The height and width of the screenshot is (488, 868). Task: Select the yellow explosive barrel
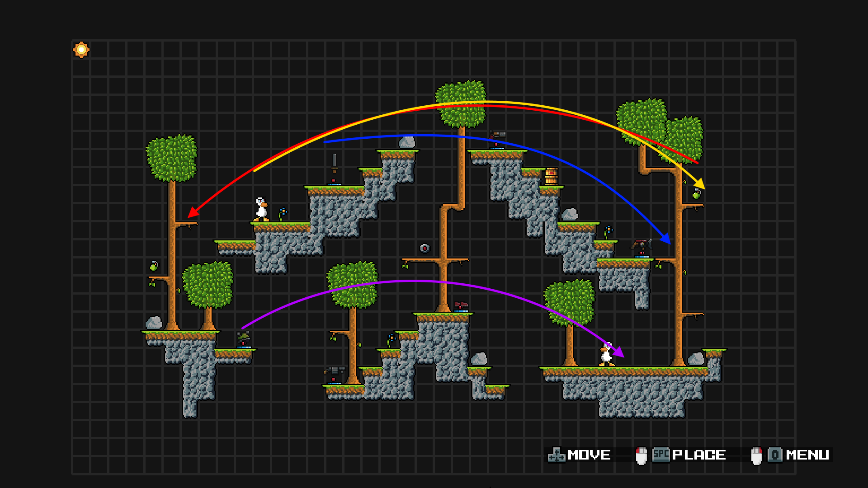click(551, 176)
